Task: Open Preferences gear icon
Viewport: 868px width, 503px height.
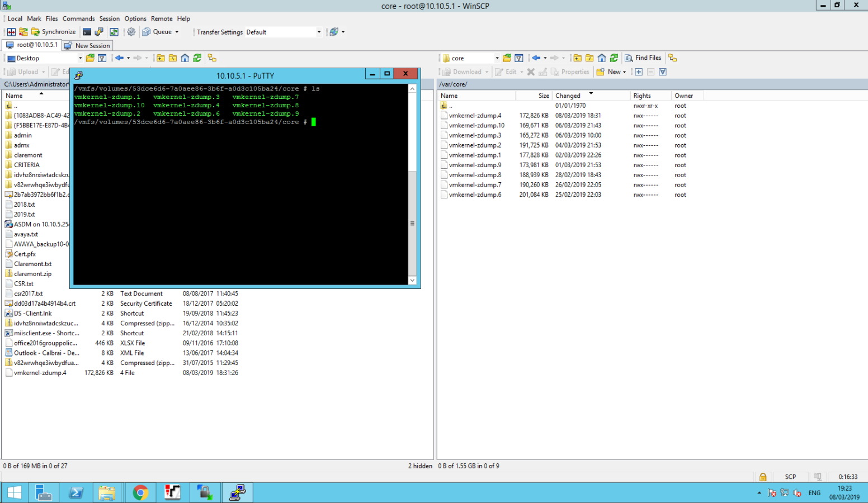Action: pos(131,32)
